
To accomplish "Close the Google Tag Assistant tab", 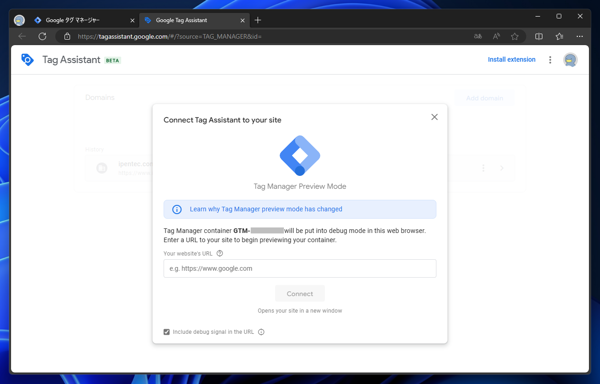I will [x=242, y=21].
